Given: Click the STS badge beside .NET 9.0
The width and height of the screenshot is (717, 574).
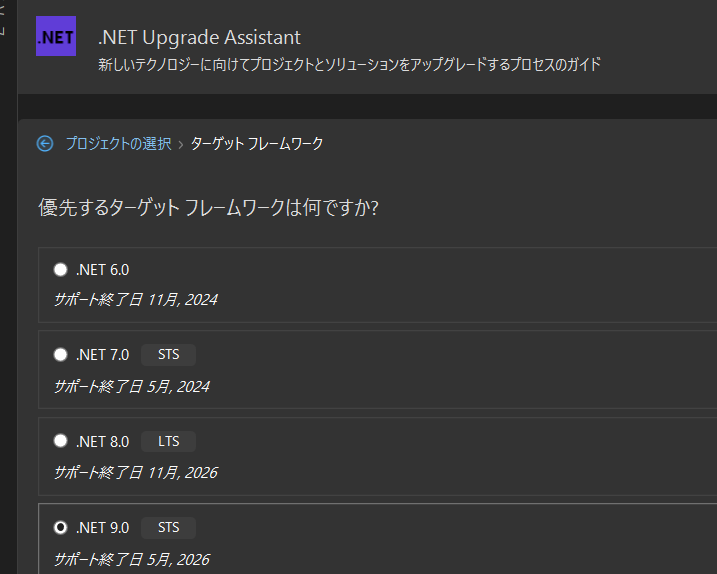Looking at the screenshot, I should tap(168, 528).
